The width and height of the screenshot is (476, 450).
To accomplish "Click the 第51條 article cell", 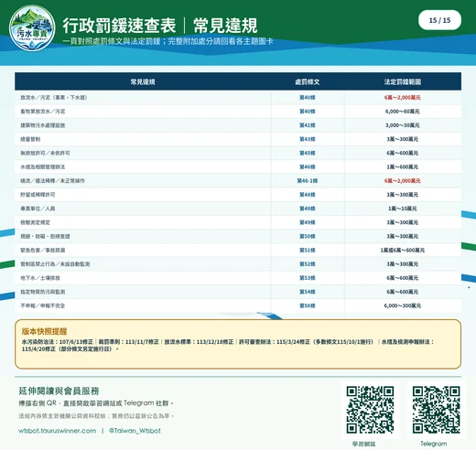I will (308, 251).
